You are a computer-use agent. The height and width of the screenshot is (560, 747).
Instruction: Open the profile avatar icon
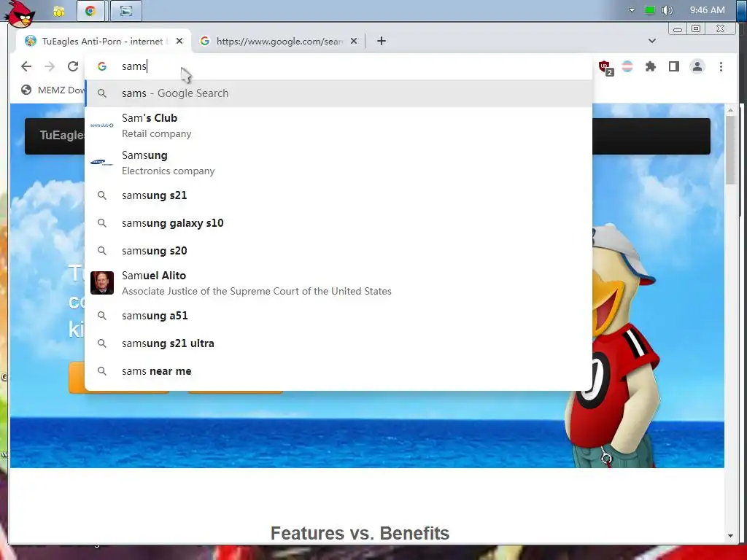(697, 66)
